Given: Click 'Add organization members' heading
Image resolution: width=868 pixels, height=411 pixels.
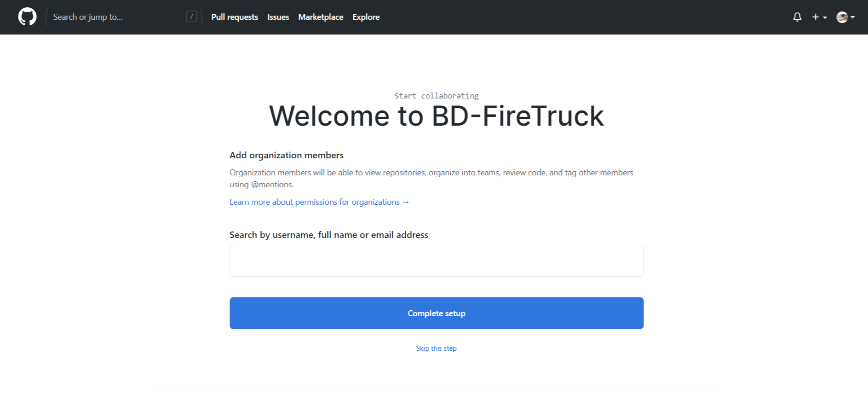Looking at the screenshot, I should [x=287, y=155].
